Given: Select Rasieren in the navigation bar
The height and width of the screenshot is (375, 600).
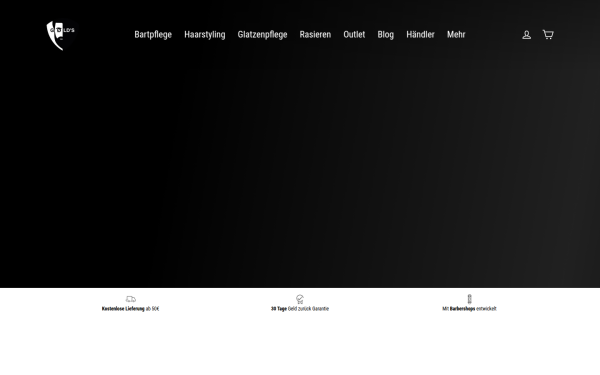Looking at the screenshot, I should 315,35.
